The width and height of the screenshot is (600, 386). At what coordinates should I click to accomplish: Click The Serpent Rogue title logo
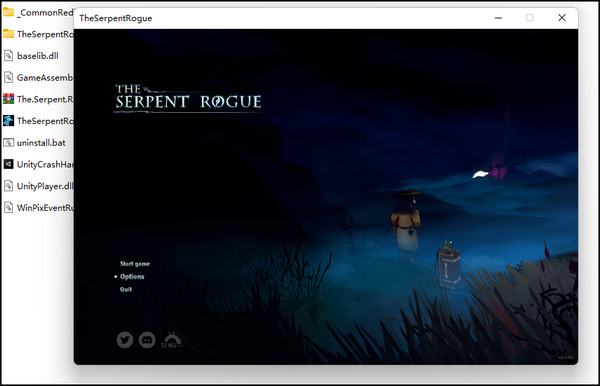click(x=188, y=99)
